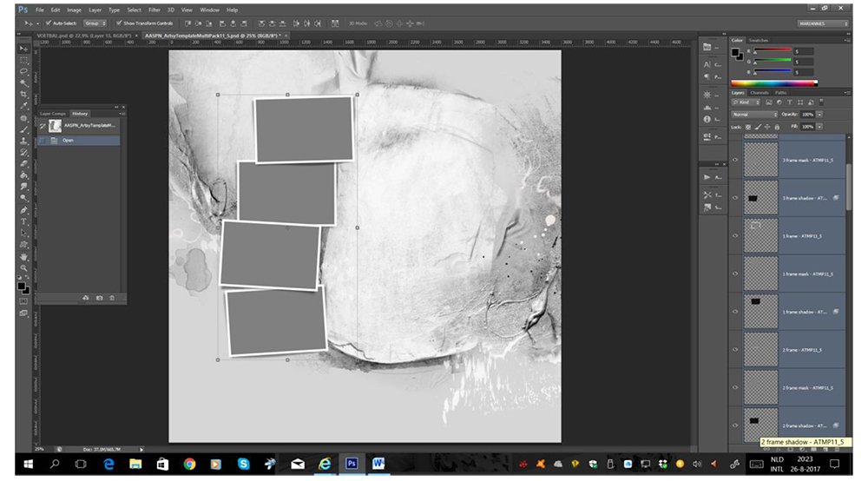Open the Normal blend mode dropdown

(754, 115)
